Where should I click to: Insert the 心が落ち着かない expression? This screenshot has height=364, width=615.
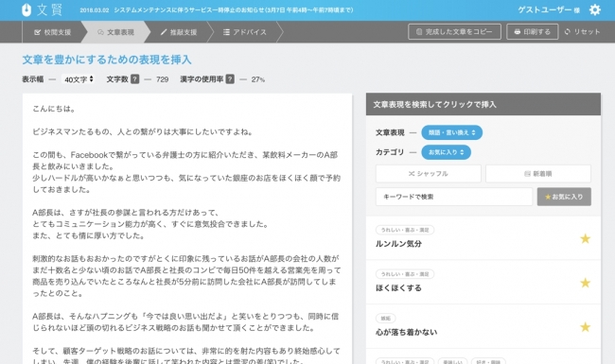(x=406, y=332)
